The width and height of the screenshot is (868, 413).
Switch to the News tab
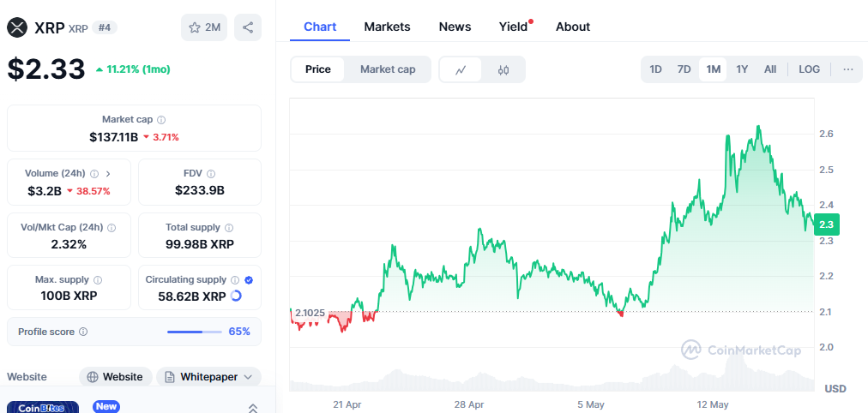point(455,27)
